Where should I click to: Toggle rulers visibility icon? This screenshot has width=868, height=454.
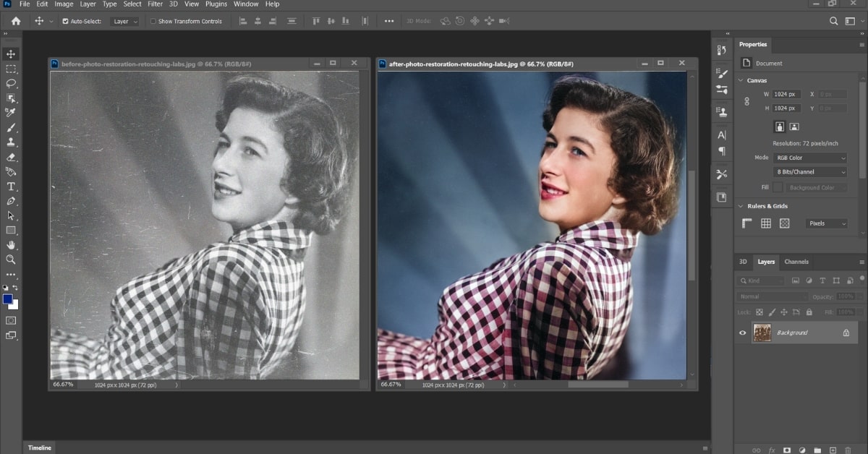pos(747,223)
